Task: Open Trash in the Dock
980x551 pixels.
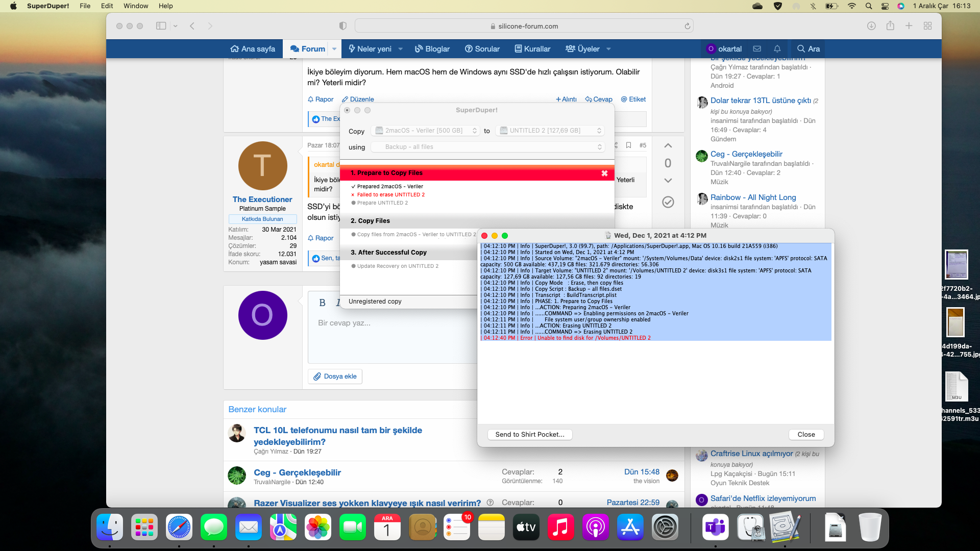Action: [870, 527]
